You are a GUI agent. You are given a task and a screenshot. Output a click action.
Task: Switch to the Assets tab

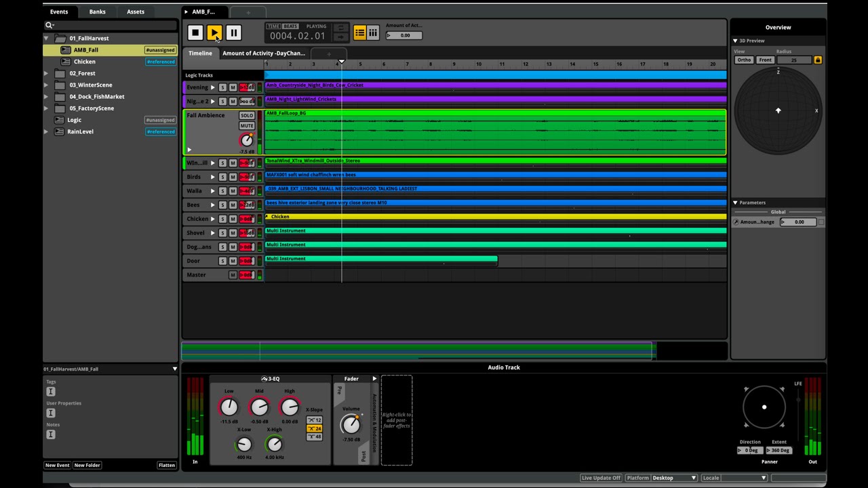(136, 12)
